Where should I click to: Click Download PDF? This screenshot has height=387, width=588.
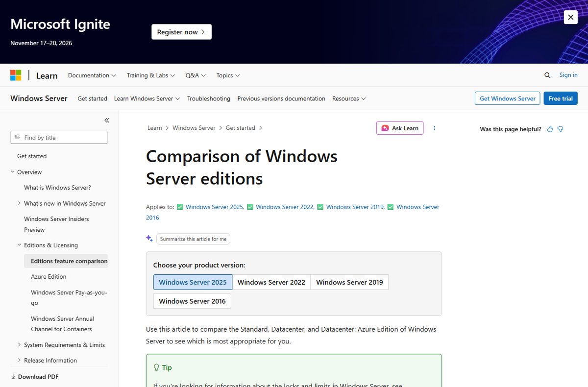[35, 377]
